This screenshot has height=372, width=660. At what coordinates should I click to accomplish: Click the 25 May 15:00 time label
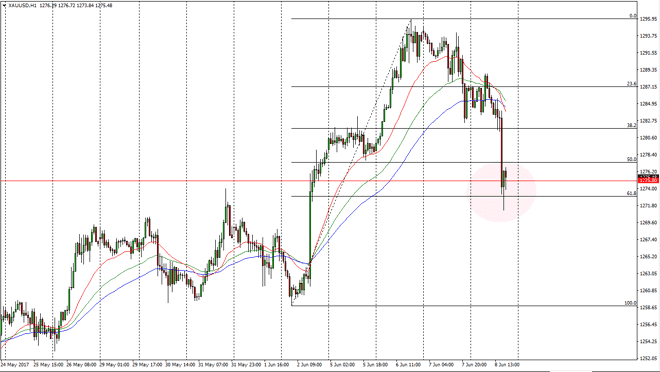(48, 364)
